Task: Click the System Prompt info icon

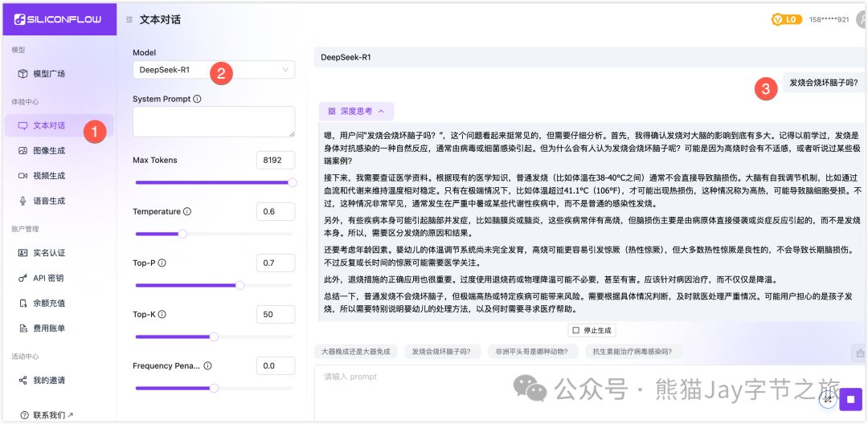Action: click(198, 99)
